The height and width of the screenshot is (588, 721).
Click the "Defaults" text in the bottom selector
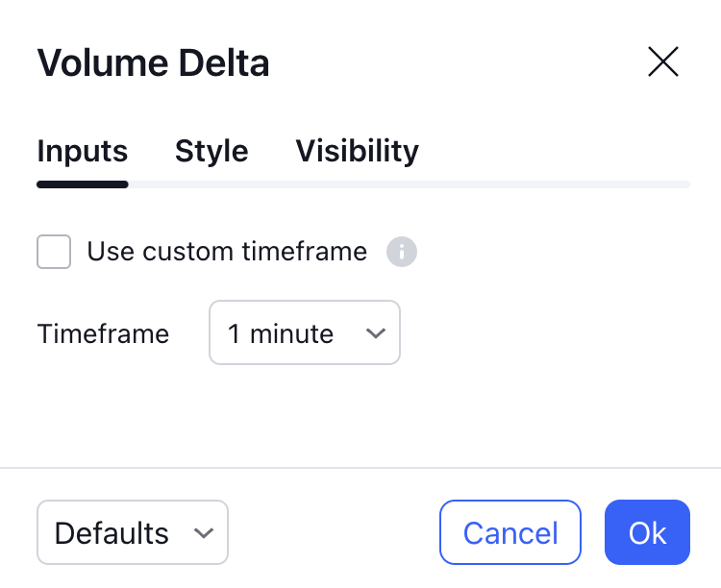tap(112, 533)
